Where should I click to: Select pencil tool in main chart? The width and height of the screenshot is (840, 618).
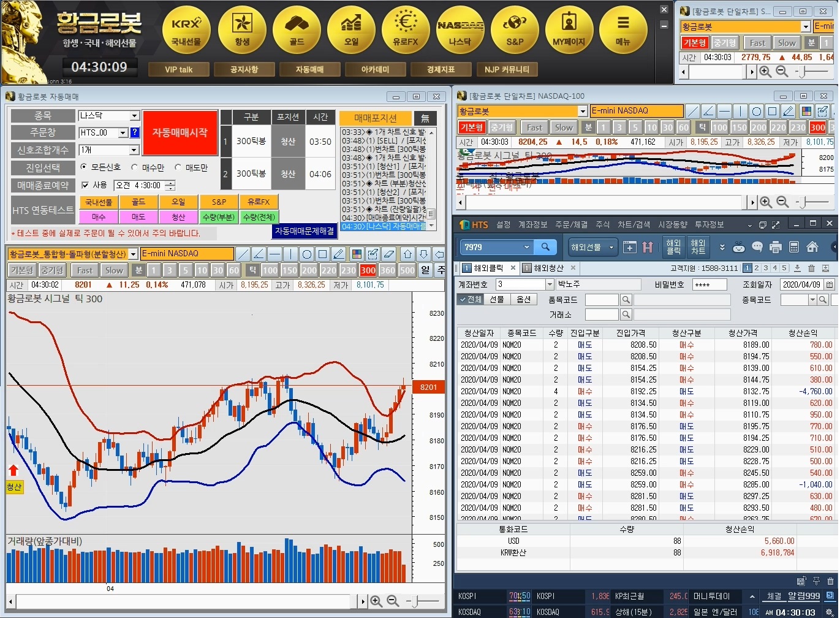coord(339,254)
